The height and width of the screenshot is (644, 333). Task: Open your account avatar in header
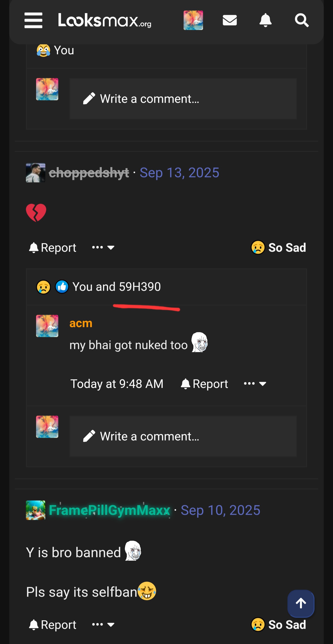coord(193,20)
